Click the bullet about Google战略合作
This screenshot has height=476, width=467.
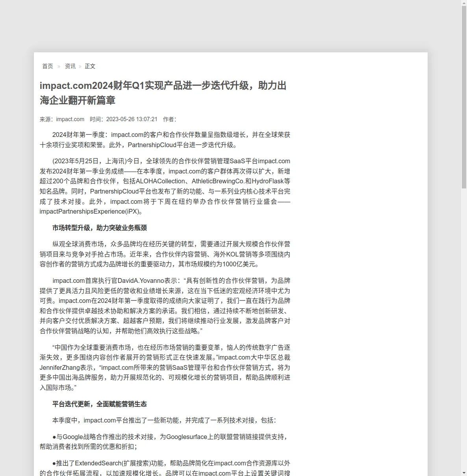pos(165,442)
